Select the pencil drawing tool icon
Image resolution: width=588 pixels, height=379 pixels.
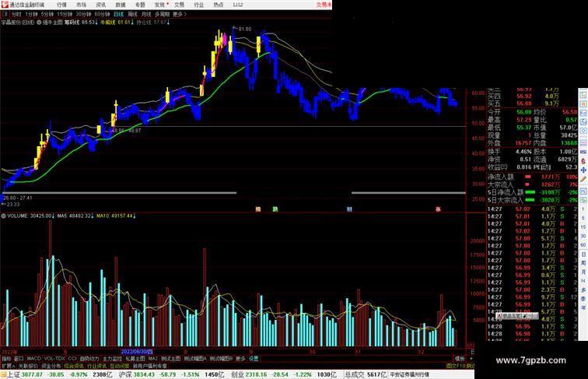[x=583, y=179]
